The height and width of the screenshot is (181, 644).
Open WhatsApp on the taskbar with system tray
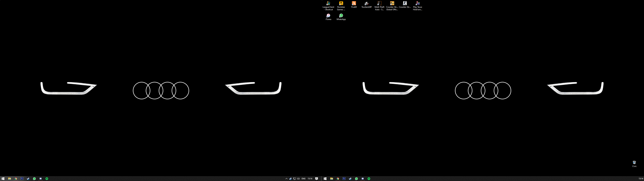(34, 178)
